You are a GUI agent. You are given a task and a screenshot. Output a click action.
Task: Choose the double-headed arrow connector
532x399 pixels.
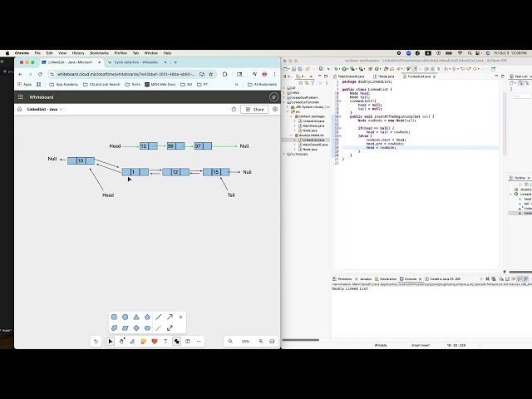[170, 328]
